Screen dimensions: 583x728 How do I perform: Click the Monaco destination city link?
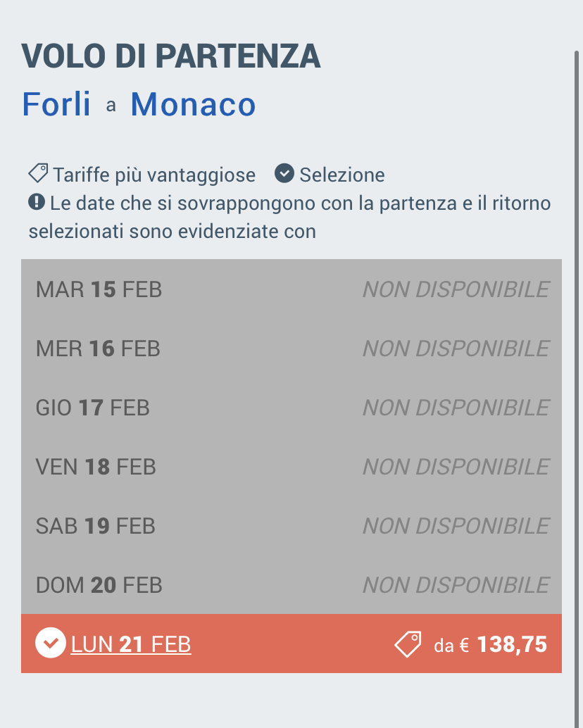point(193,104)
